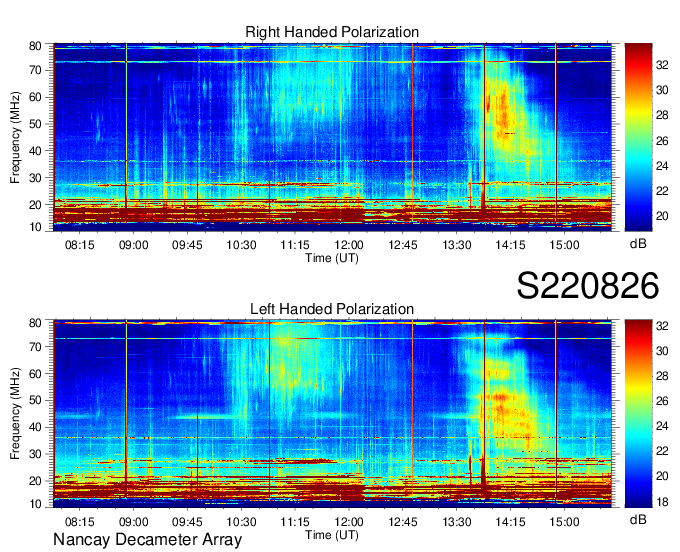
Task: Click the 28 dB value on Right Handed colorbar
Action: 662,115
